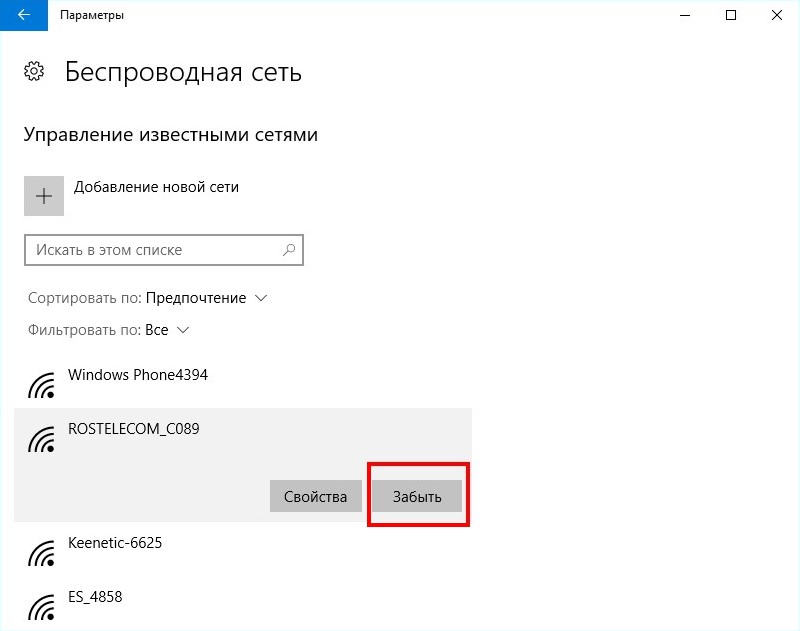Select the ROSTELECOM_C089 network name
Image resolution: width=800 pixels, height=631 pixels.
tap(134, 429)
